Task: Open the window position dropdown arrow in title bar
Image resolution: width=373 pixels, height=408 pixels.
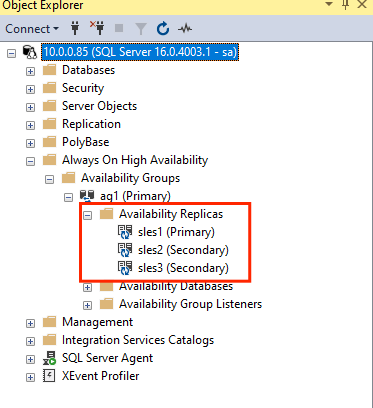Action: (x=329, y=4)
